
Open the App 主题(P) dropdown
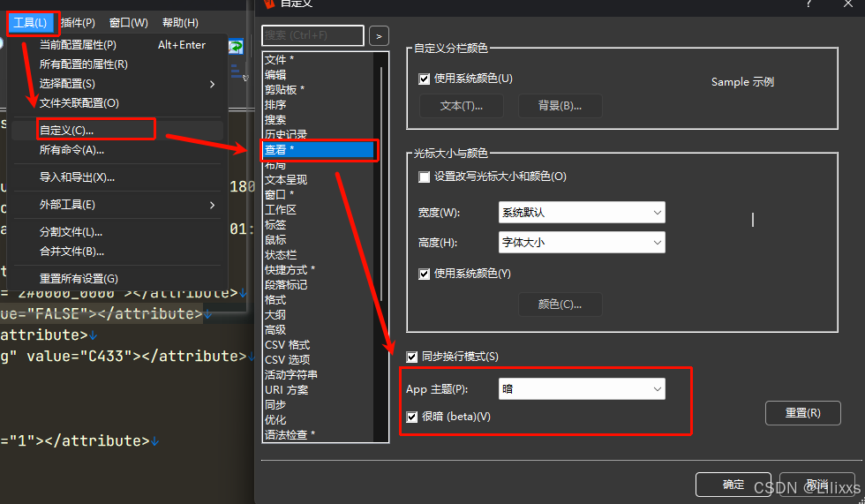click(x=582, y=388)
